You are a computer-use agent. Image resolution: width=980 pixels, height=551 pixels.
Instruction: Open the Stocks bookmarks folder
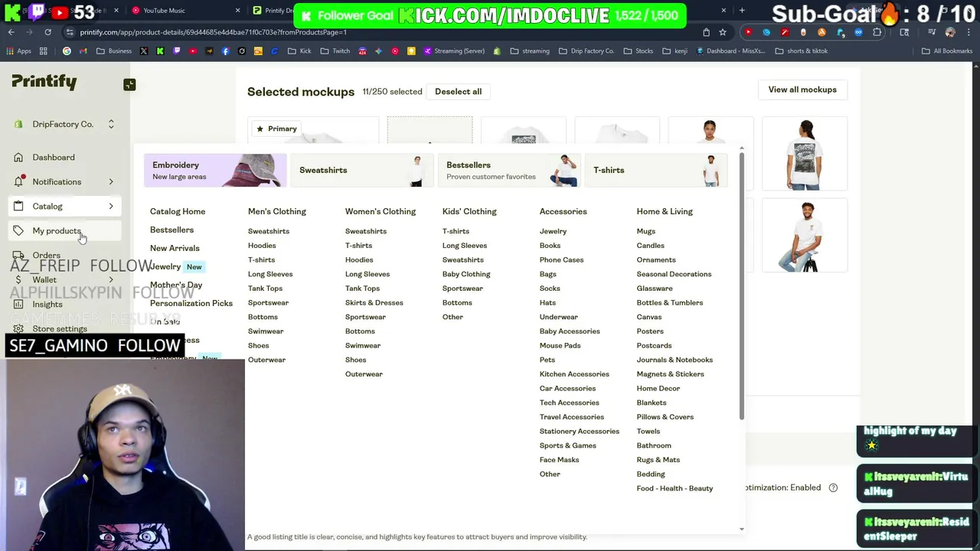pos(639,51)
